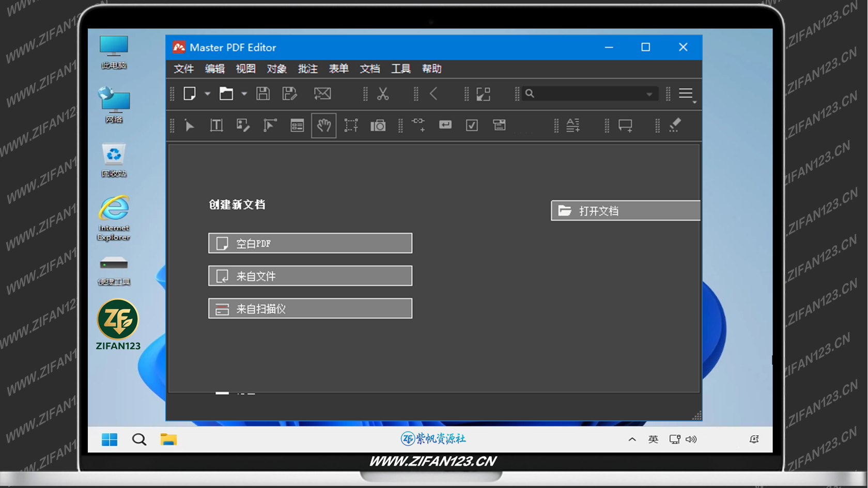Click the window resize grip corner
The width and height of the screenshot is (868, 488).
click(696, 416)
